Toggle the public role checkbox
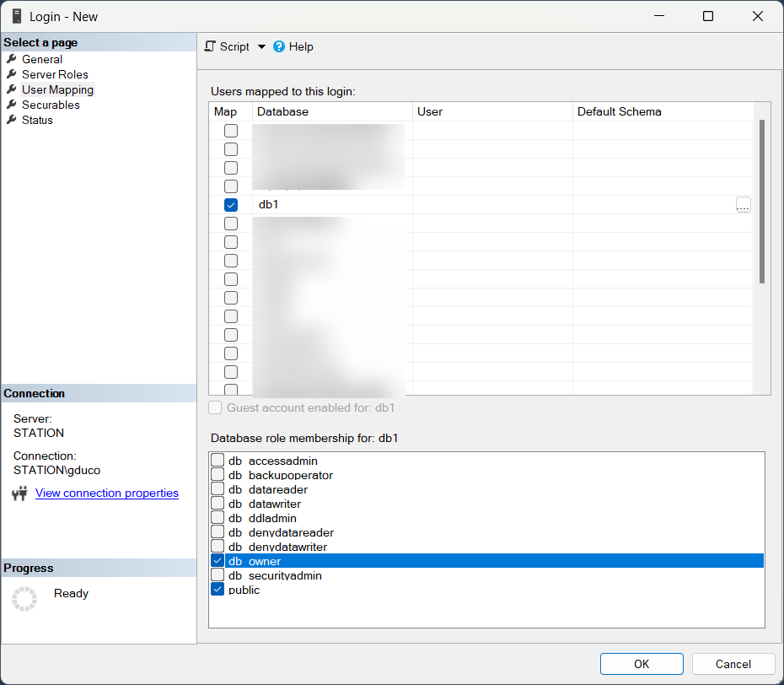The height and width of the screenshot is (685, 784). [x=217, y=589]
